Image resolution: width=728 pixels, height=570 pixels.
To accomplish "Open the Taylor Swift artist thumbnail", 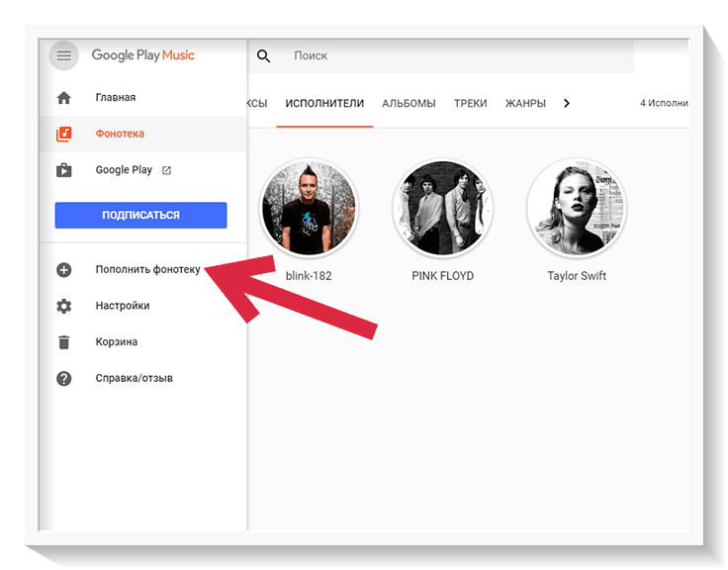I will tap(577, 208).
